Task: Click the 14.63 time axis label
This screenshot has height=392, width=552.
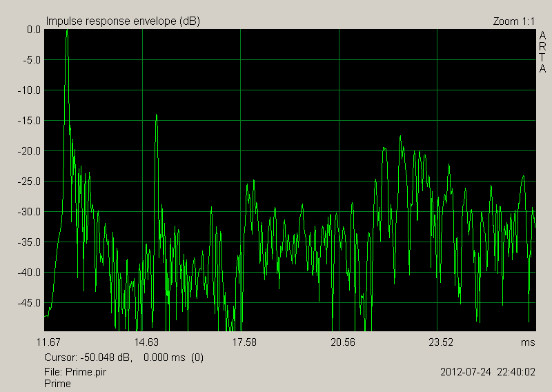Action: pyautogui.click(x=146, y=342)
